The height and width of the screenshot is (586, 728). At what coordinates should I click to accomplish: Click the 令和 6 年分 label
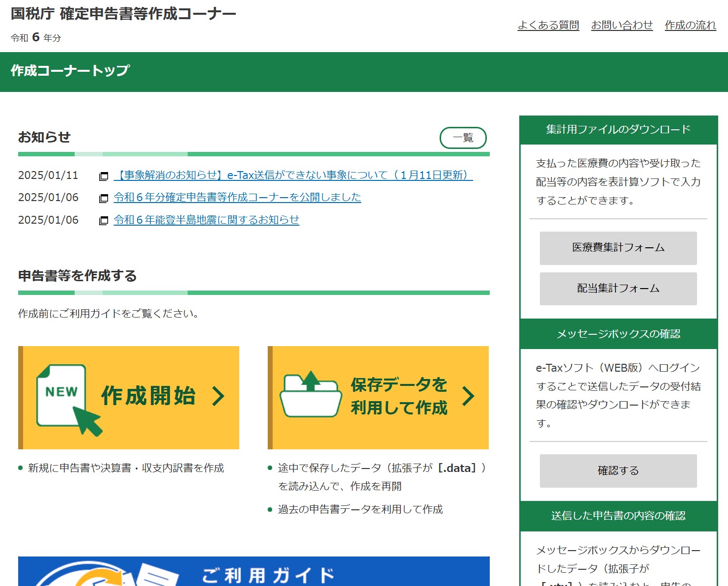(x=36, y=37)
